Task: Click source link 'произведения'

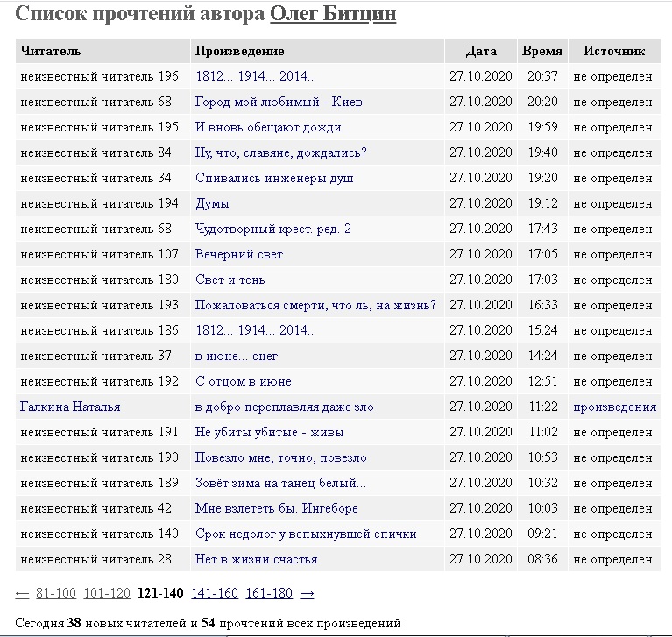Action: point(615,407)
